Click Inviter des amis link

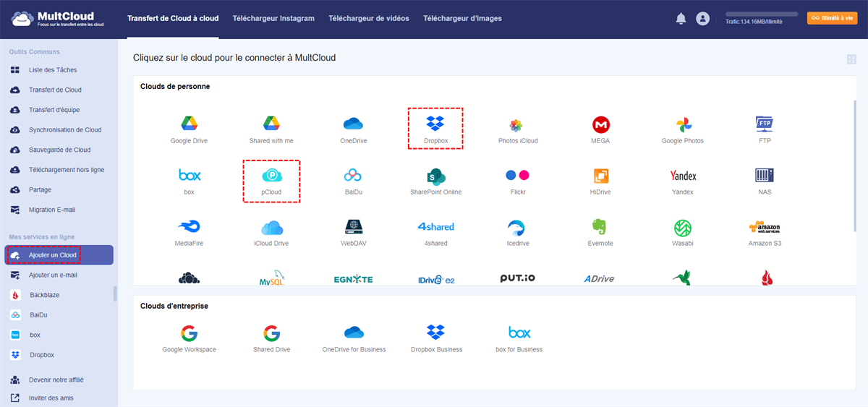(51, 398)
